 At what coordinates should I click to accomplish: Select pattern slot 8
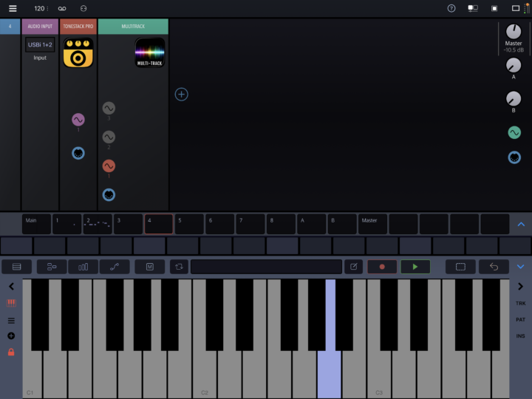(281, 224)
